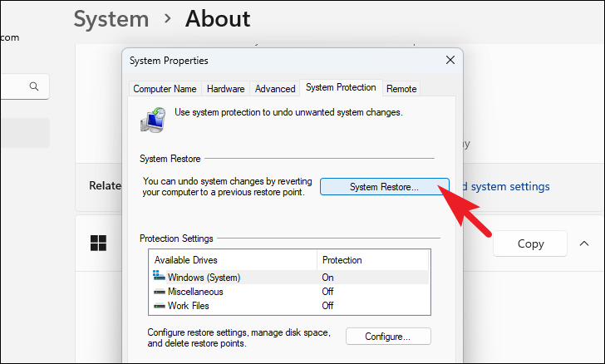Viewport: 605px width, 364px height.
Task: Click the Protection column header
Action: pyautogui.click(x=372, y=260)
